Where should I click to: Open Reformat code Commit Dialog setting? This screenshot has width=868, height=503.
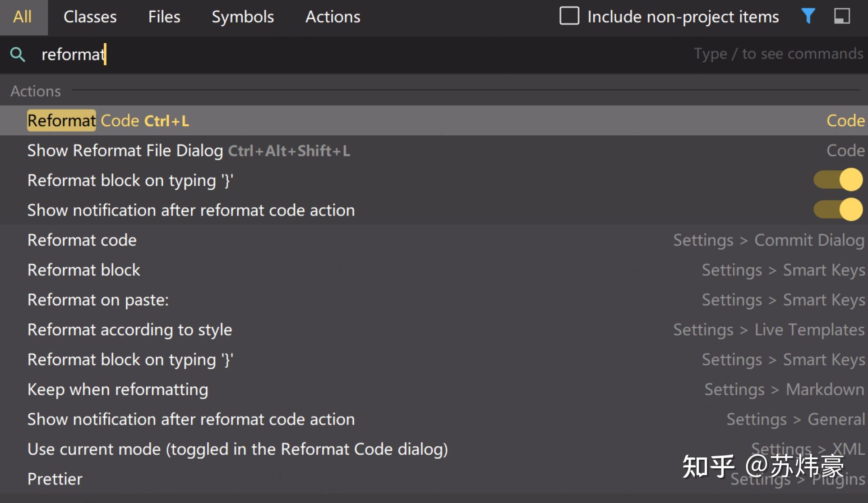(x=82, y=240)
